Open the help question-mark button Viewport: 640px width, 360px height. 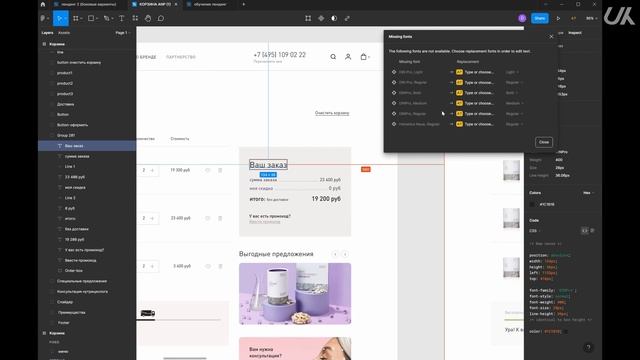588,348
